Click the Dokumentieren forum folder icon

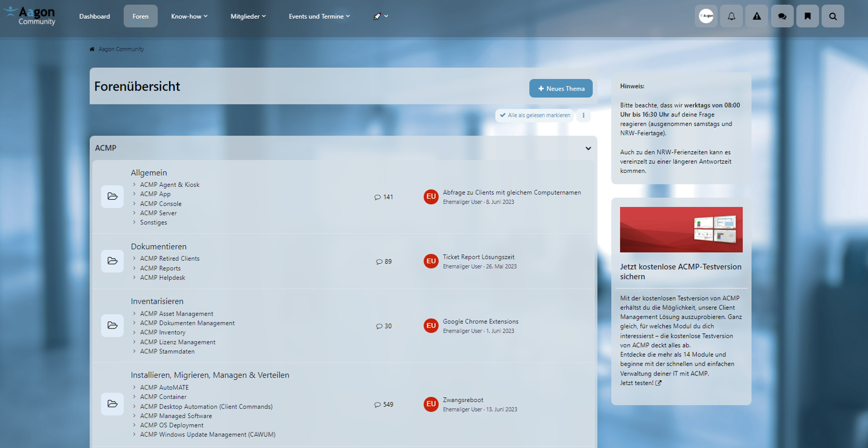[112, 261]
